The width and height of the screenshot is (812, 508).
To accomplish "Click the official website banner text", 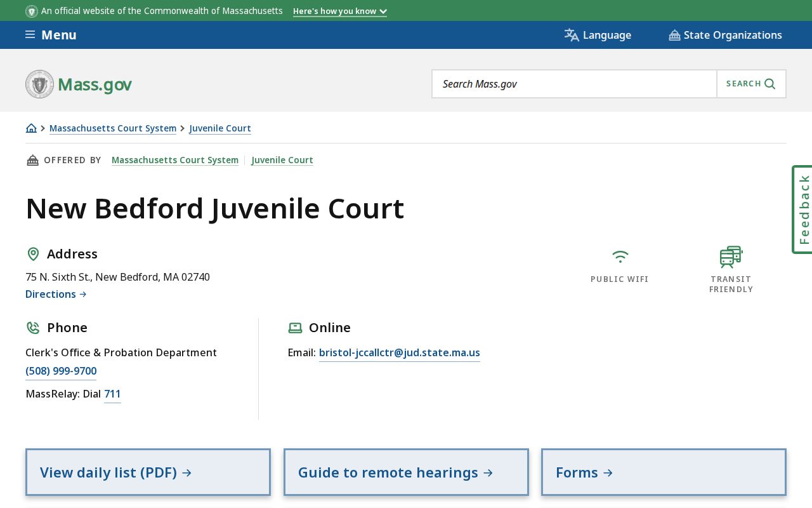I will [162, 11].
